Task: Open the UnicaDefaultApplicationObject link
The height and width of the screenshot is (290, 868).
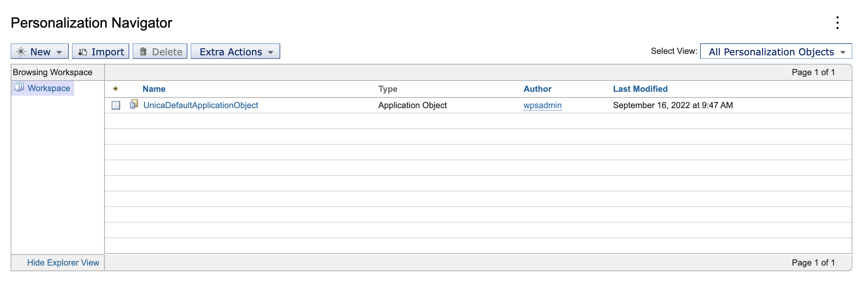Action: point(201,105)
